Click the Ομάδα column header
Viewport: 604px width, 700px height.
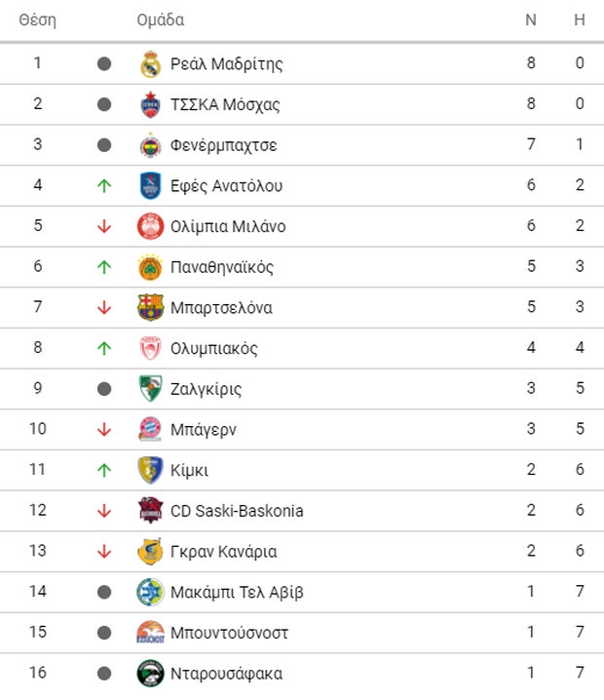[x=161, y=20]
